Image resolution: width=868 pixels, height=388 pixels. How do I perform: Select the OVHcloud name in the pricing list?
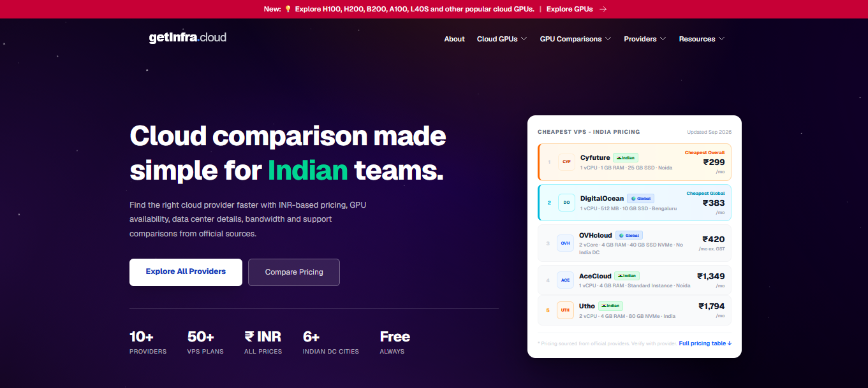click(596, 235)
